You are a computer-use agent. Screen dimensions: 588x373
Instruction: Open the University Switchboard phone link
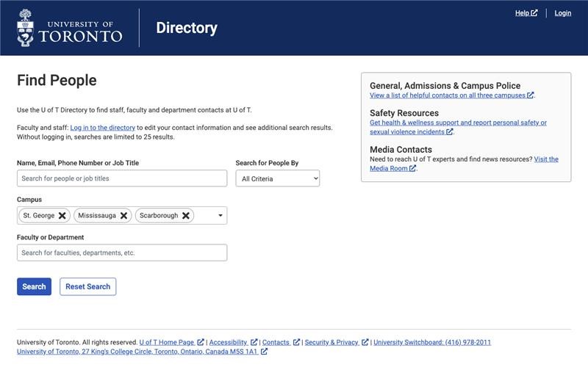click(x=432, y=342)
